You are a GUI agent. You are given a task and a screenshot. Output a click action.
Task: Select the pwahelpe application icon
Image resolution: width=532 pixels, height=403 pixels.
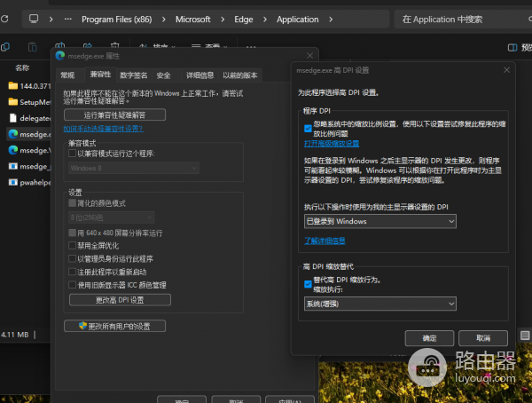click(x=13, y=183)
